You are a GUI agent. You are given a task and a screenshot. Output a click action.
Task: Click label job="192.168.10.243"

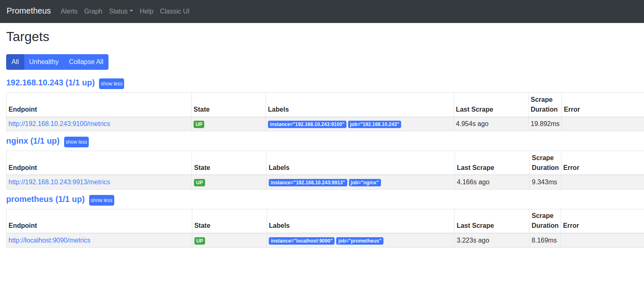(374, 124)
